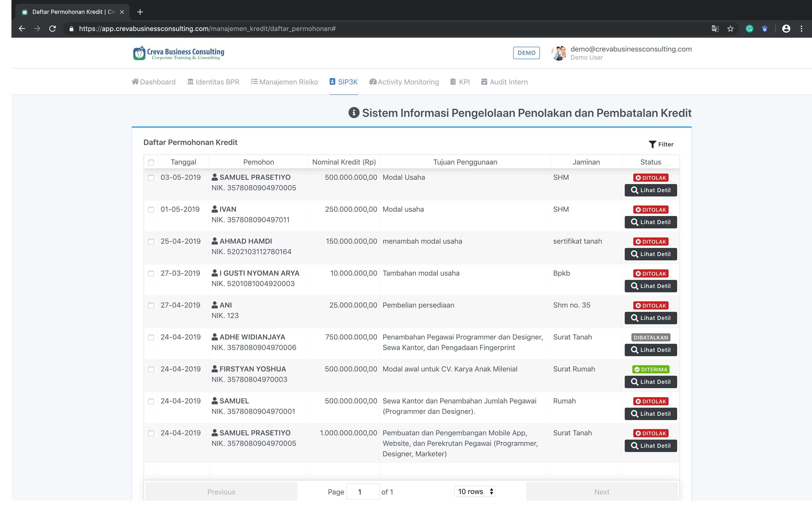Click Lihat Detil for AHMAD HAMDI

(650, 254)
